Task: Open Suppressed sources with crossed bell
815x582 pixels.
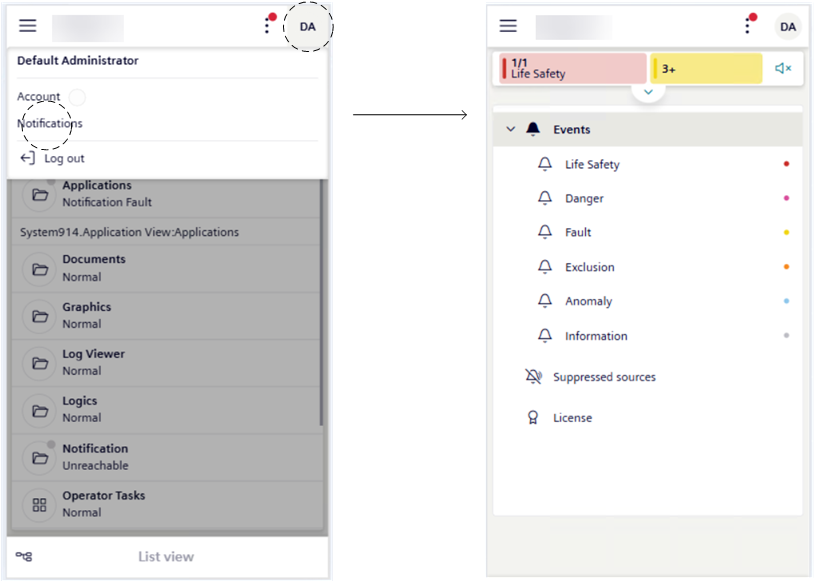Action: point(533,377)
